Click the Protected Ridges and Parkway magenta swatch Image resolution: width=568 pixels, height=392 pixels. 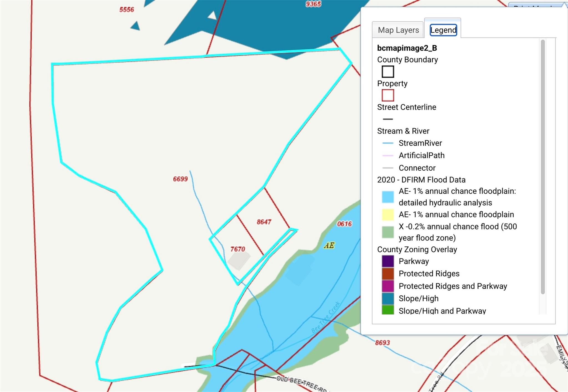[388, 286]
